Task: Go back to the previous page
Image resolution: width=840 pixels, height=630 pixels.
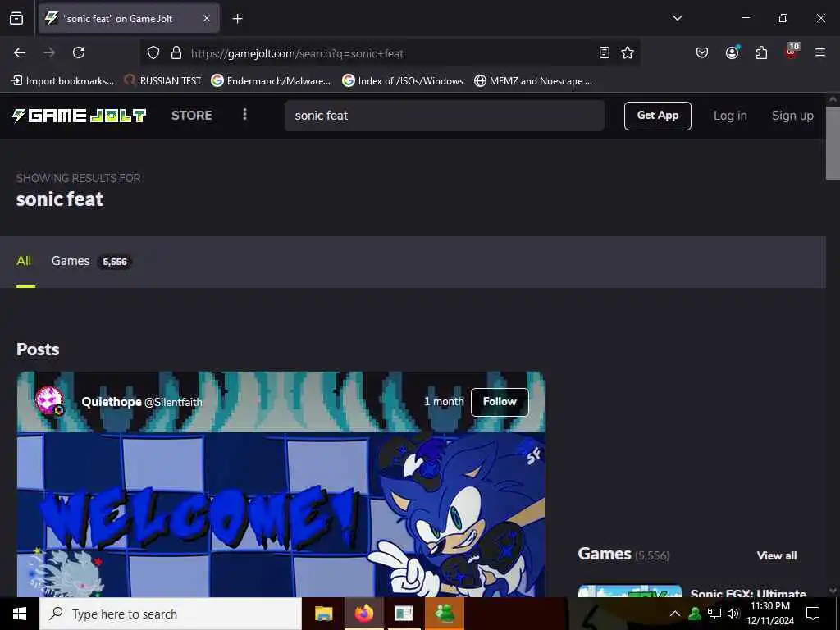Action: click(x=20, y=52)
